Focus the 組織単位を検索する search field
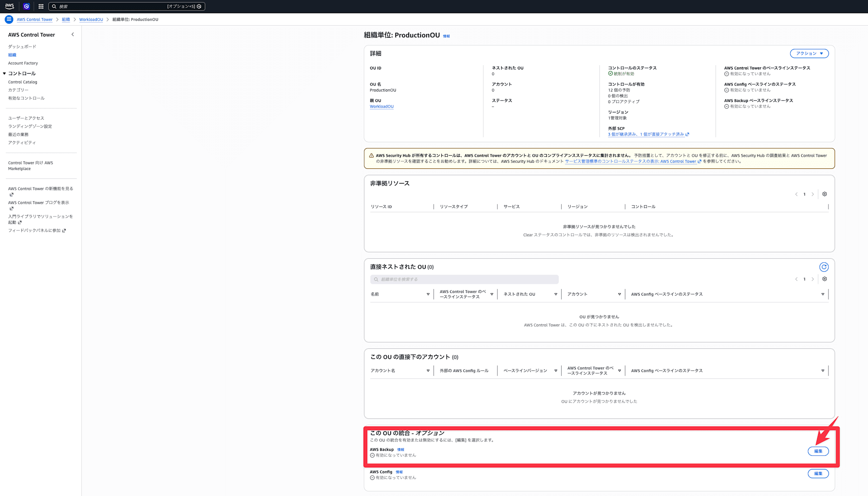The width and height of the screenshot is (868, 496). 464,279
